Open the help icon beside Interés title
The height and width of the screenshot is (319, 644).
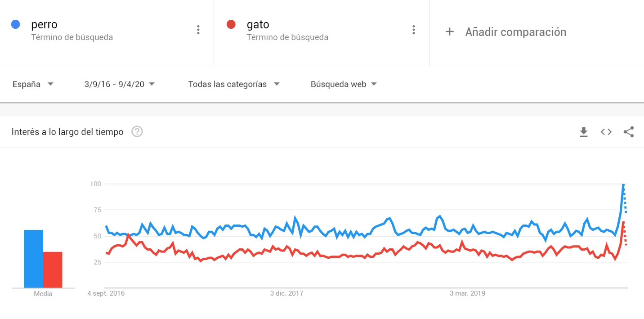(x=137, y=132)
